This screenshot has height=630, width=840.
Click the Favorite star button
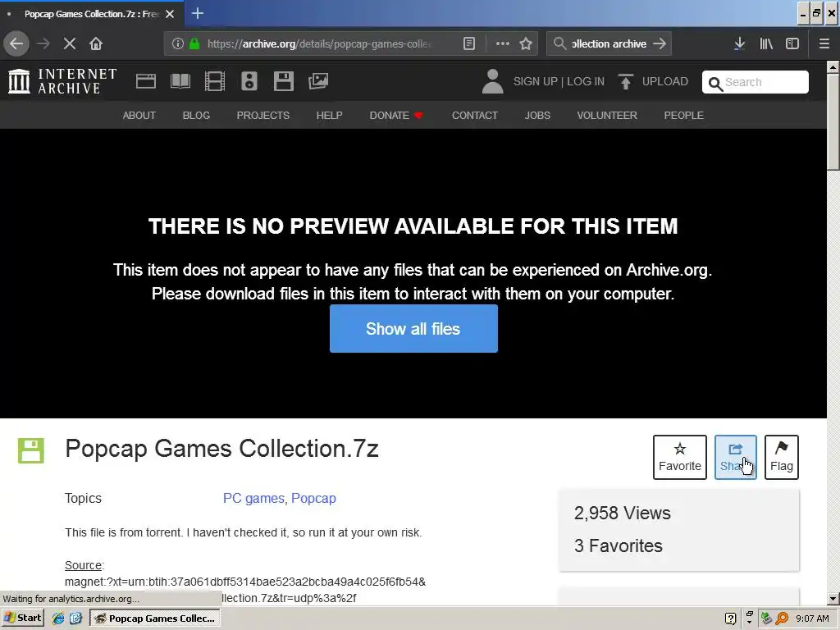680,457
